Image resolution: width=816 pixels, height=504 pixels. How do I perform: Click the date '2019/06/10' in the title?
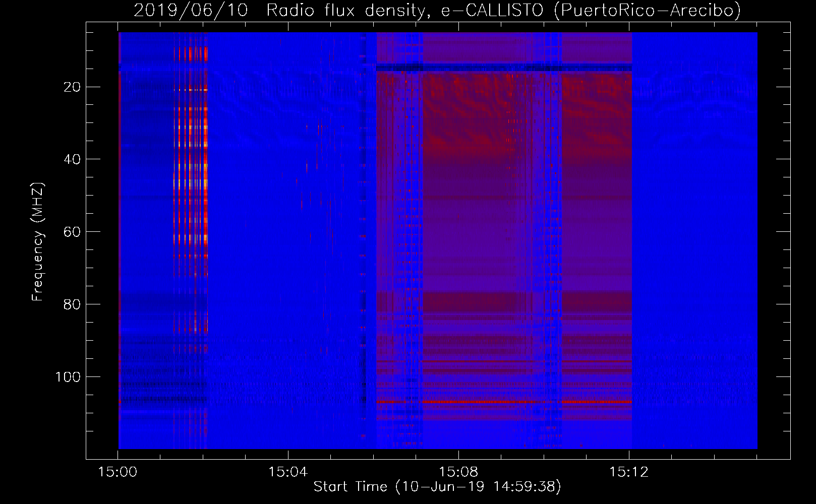pyautogui.click(x=191, y=11)
